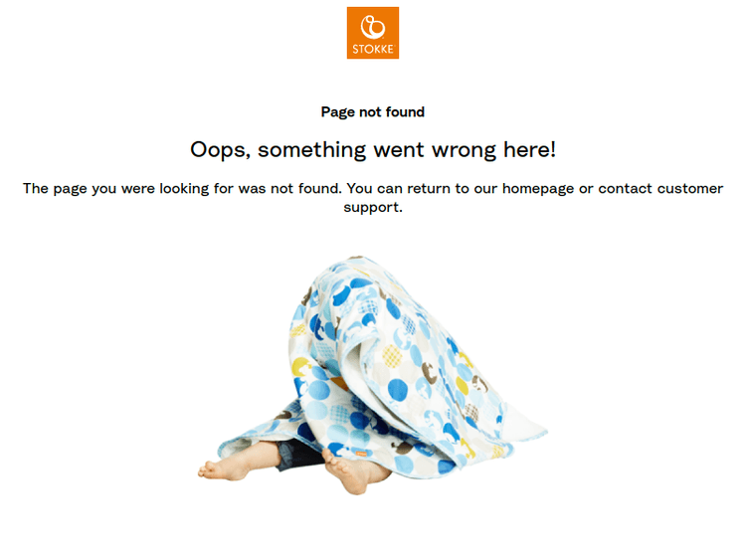The height and width of the screenshot is (560, 746).
Task: Click the yellow checkered dot on the blanket
Action: [392, 356]
